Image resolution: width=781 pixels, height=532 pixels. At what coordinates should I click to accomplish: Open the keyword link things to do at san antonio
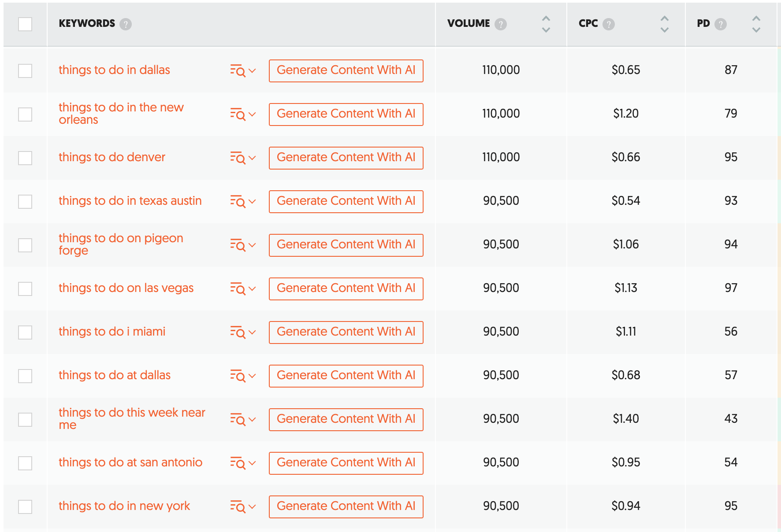click(130, 462)
